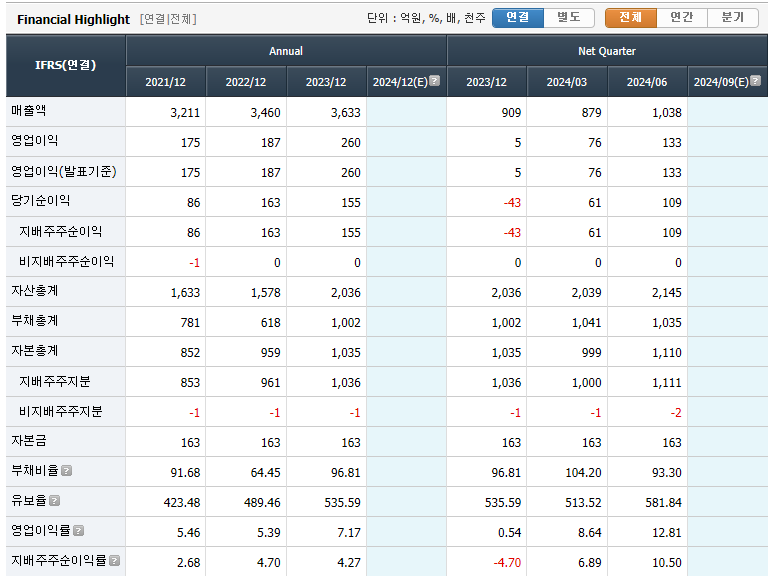Image resolution: width=784 pixels, height=576 pixels.
Task: Click the Annual column group header
Action: 286,51
